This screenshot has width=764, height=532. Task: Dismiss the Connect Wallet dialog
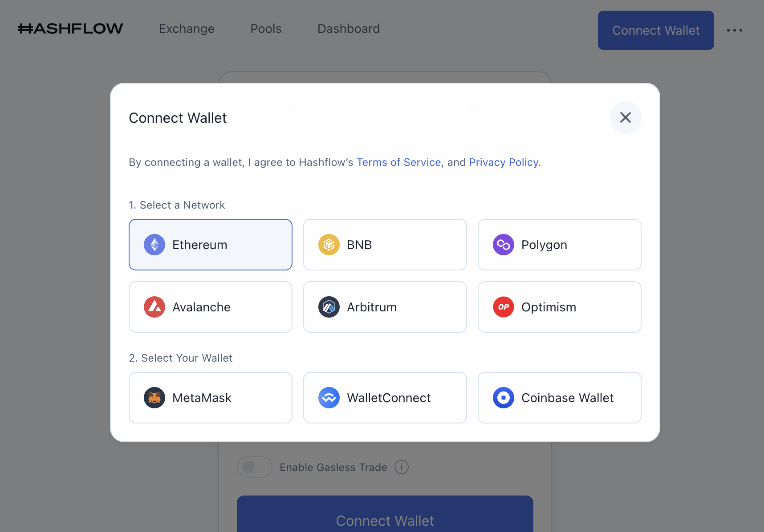626,117
